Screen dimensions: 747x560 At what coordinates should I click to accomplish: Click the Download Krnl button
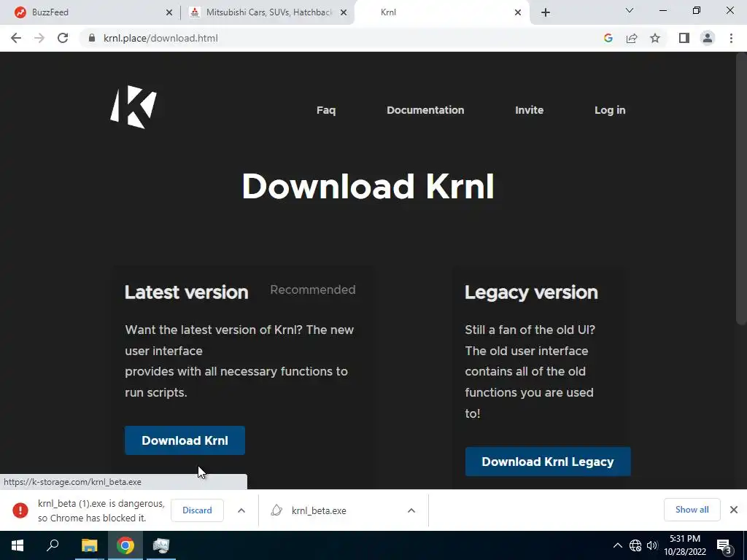click(185, 440)
